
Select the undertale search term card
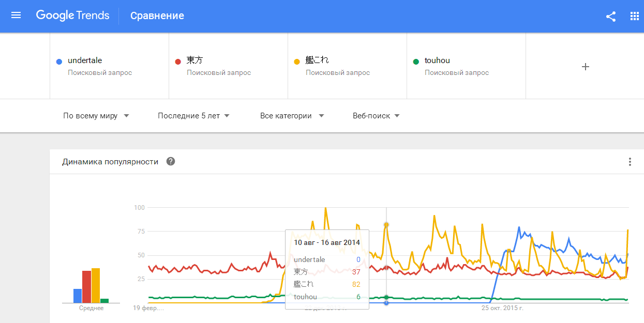(x=109, y=66)
